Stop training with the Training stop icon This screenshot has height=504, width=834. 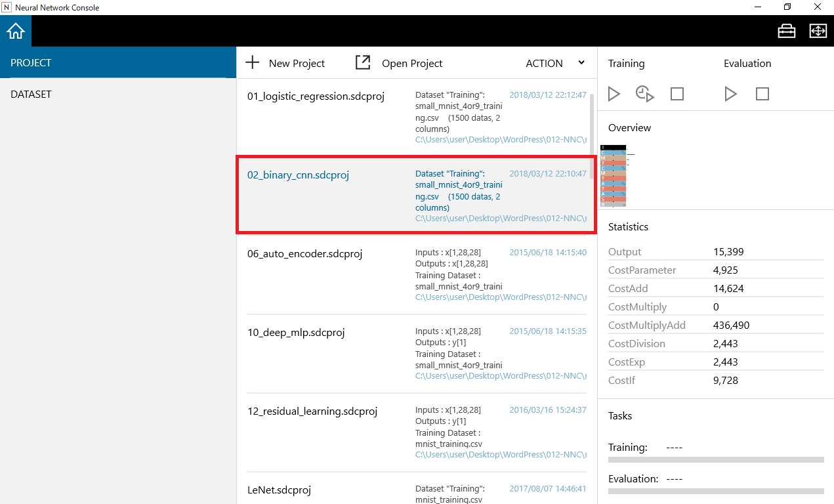[x=677, y=94]
